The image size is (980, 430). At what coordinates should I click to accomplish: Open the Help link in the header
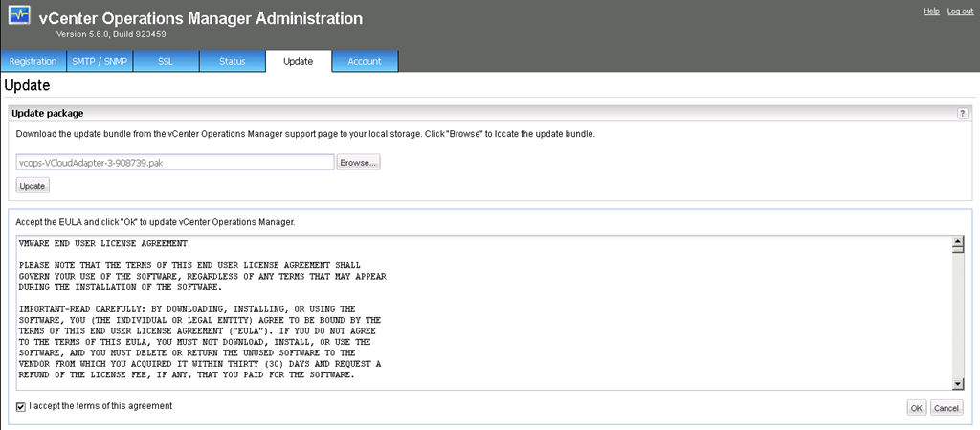[930, 11]
